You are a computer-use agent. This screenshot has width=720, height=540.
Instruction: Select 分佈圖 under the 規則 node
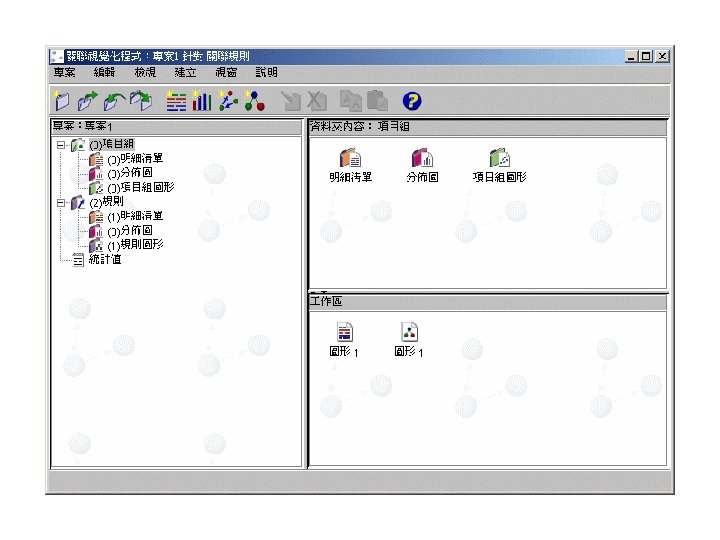(130, 231)
